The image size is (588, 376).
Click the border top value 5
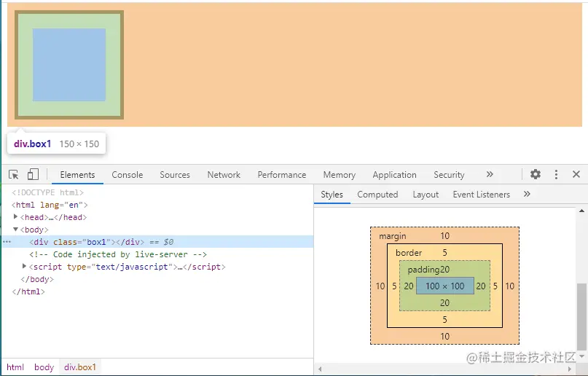(444, 252)
